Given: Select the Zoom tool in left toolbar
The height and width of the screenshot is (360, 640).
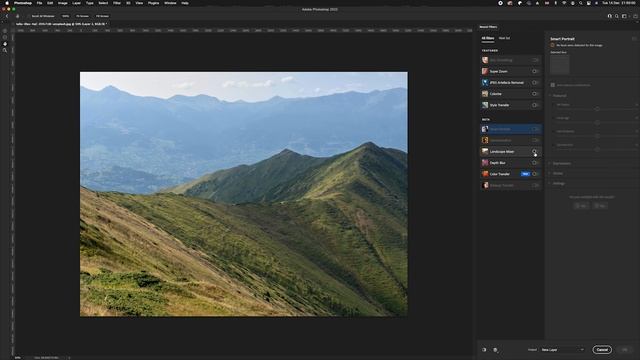Looking at the screenshot, I should pyautogui.click(x=5, y=50).
